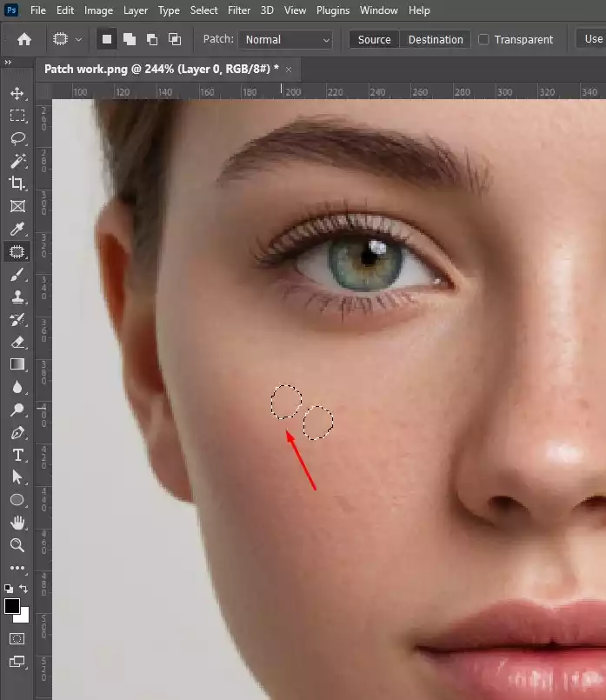This screenshot has height=700, width=606.
Task: Click the Use Pattern button
Action: pyautogui.click(x=591, y=39)
